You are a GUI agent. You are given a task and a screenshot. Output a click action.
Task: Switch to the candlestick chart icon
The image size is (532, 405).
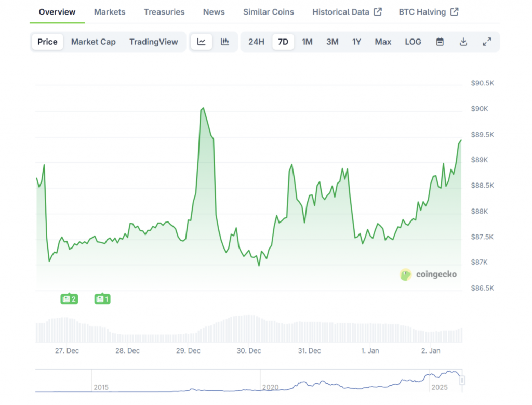(x=225, y=42)
